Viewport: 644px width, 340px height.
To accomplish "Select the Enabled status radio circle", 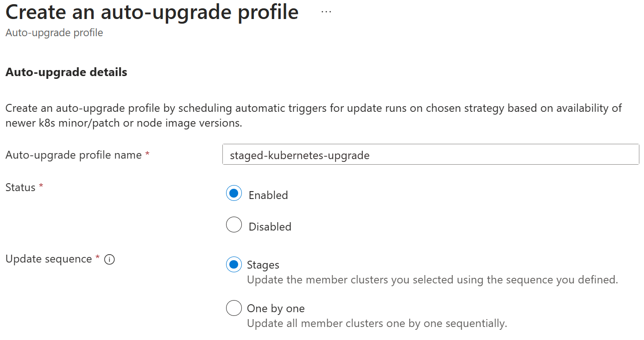I will click(x=234, y=193).
